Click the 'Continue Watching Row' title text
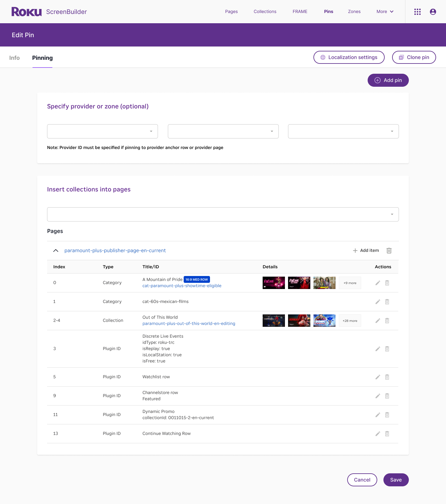The width and height of the screenshot is (446, 504). (167, 434)
